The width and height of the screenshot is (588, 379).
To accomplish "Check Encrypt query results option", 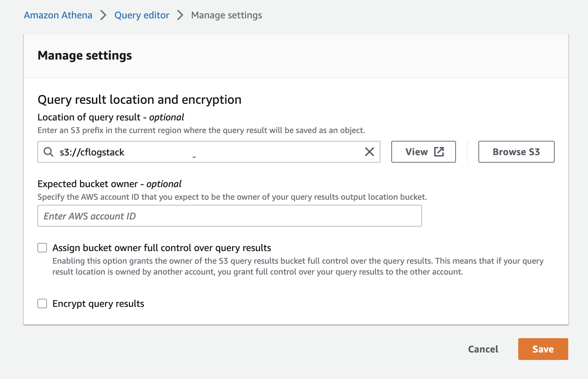I will [x=42, y=303].
